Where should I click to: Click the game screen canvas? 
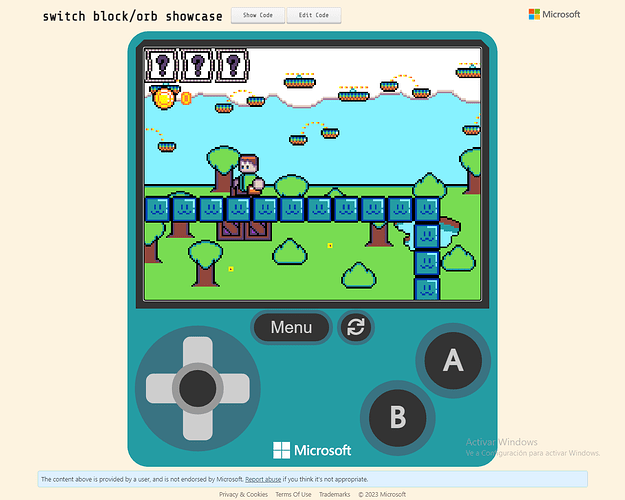coord(312,174)
